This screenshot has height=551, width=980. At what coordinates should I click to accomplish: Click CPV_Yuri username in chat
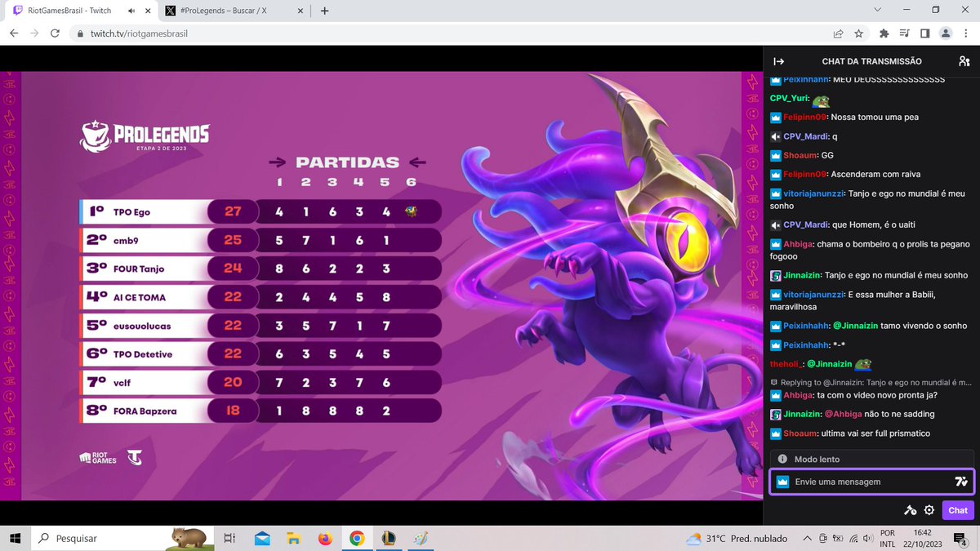[x=788, y=98]
